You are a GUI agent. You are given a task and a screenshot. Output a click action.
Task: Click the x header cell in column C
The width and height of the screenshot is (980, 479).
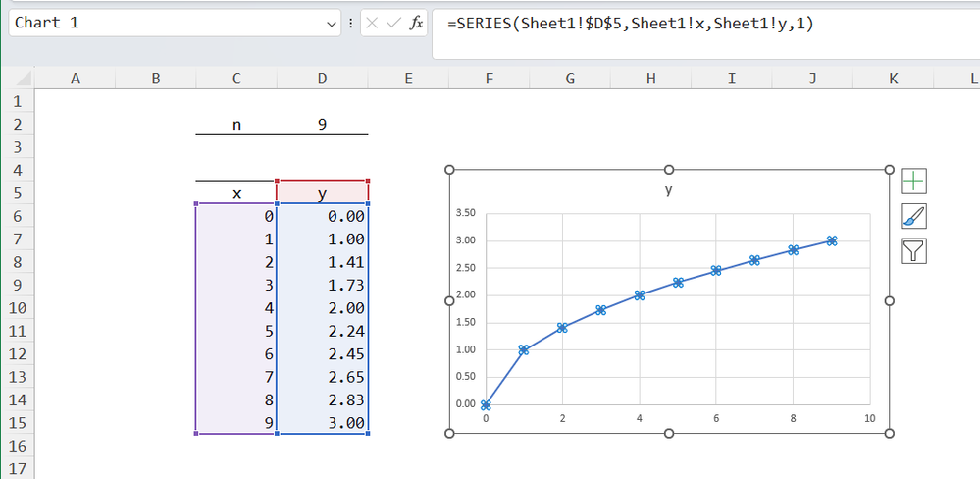coord(236,193)
